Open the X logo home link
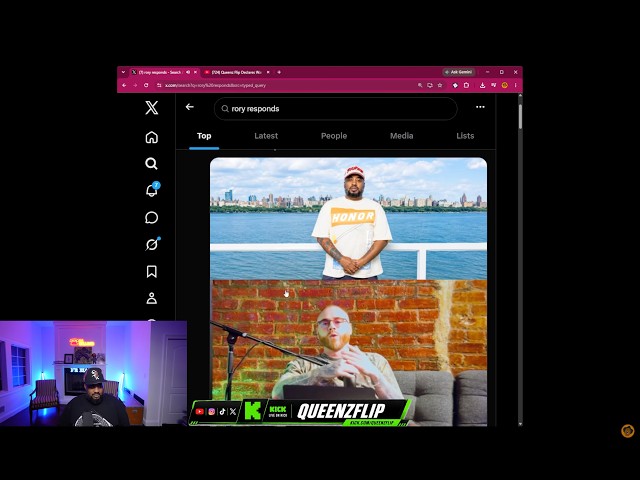 (x=151, y=108)
